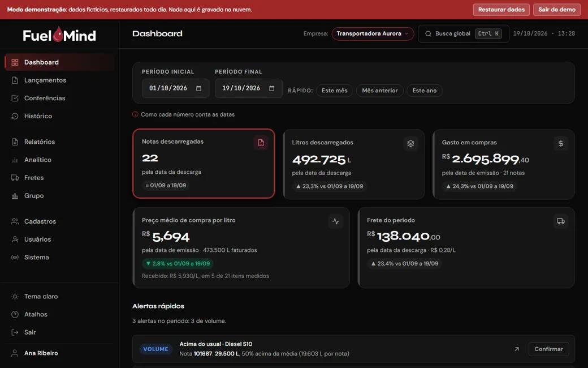This screenshot has width=588, height=368.
Task: Click the Analítico bar chart icon
Action: [15, 160]
